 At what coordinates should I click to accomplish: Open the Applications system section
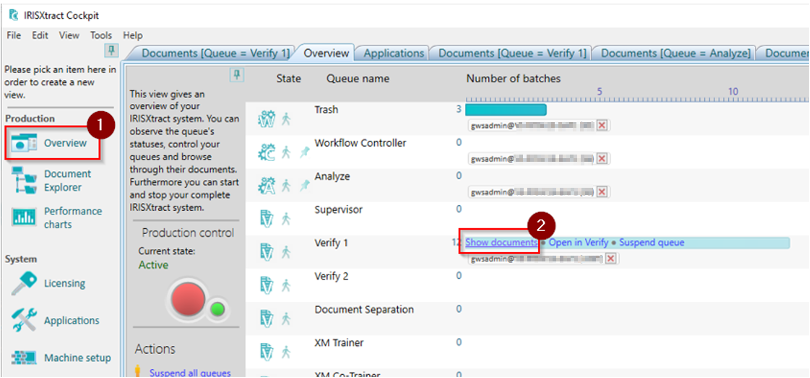pyautogui.click(x=55, y=320)
